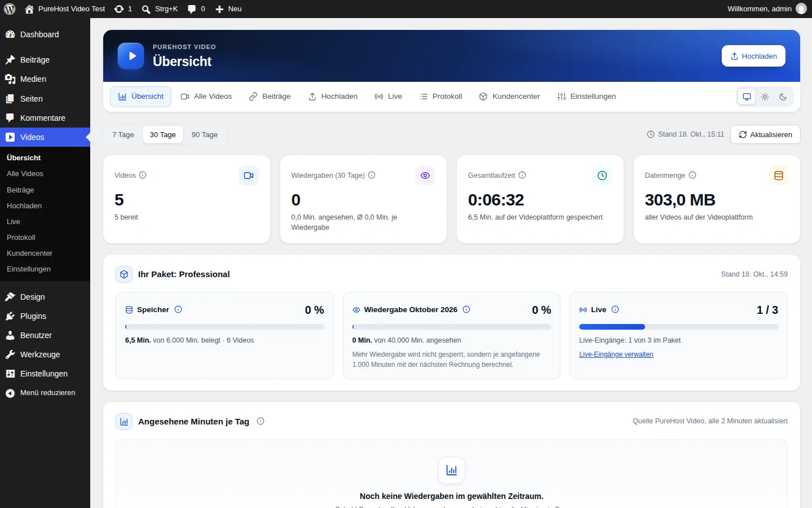This screenshot has width=812, height=508.
Task: Click the database icon in Datenmenge card
Action: [x=779, y=176]
